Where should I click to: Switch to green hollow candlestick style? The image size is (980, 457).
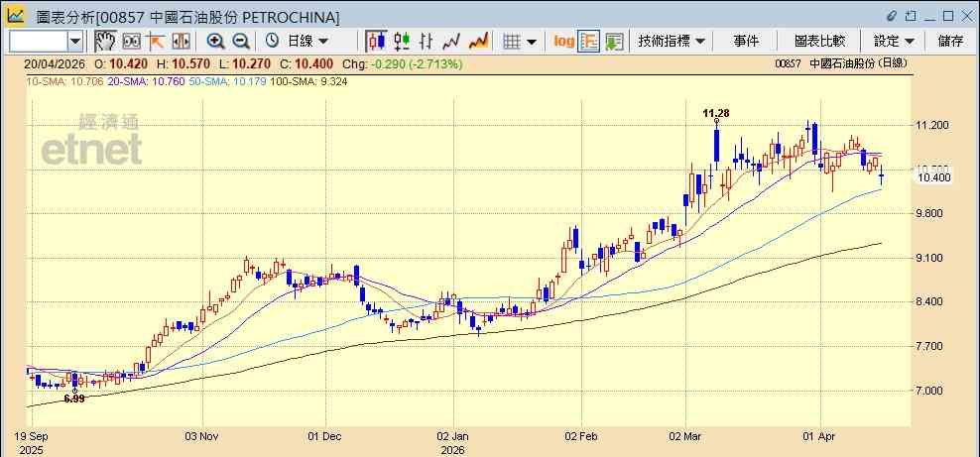[402, 42]
